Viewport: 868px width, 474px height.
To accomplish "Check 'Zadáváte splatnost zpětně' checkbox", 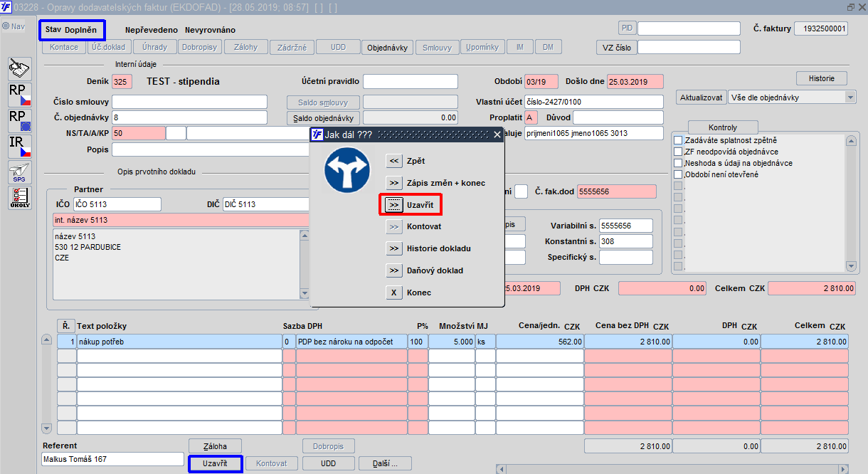I will pos(678,140).
